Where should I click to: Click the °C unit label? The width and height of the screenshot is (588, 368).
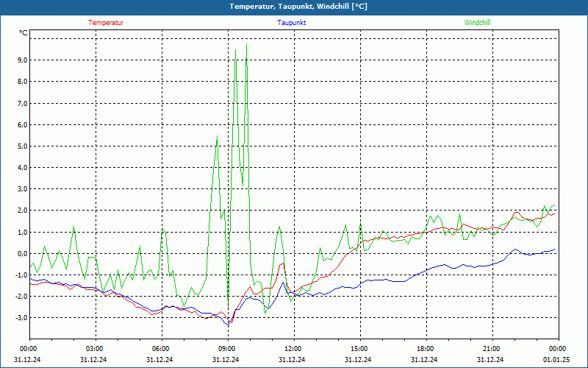pos(24,33)
